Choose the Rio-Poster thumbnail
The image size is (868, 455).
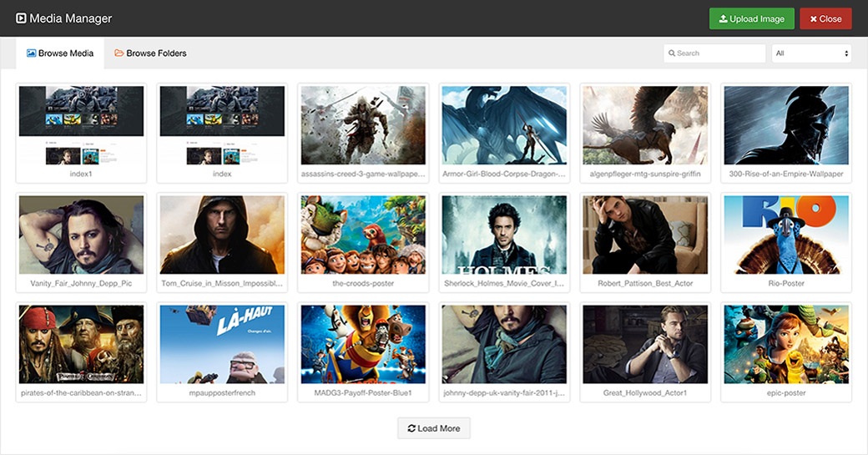pos(786,235)
